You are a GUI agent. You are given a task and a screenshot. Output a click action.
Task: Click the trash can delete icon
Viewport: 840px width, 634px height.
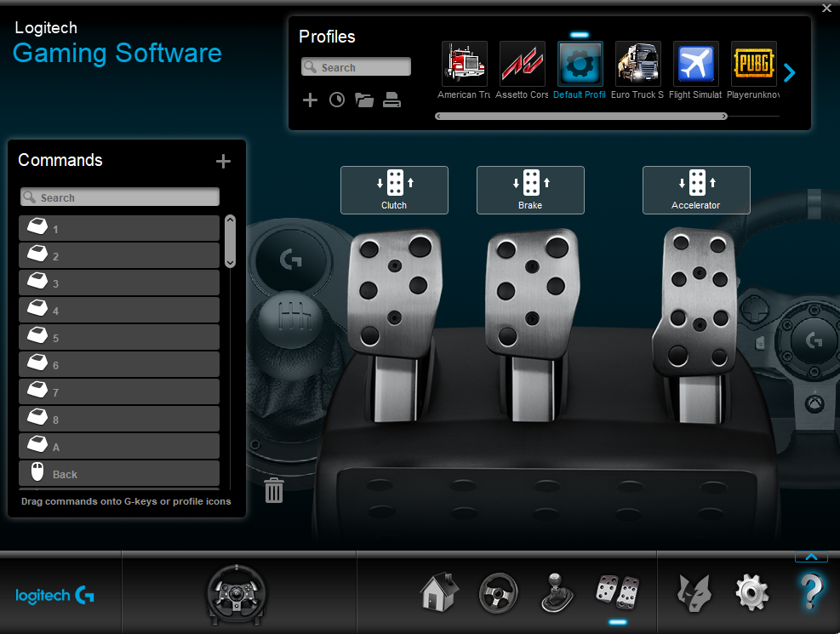(x=274, y=490)
